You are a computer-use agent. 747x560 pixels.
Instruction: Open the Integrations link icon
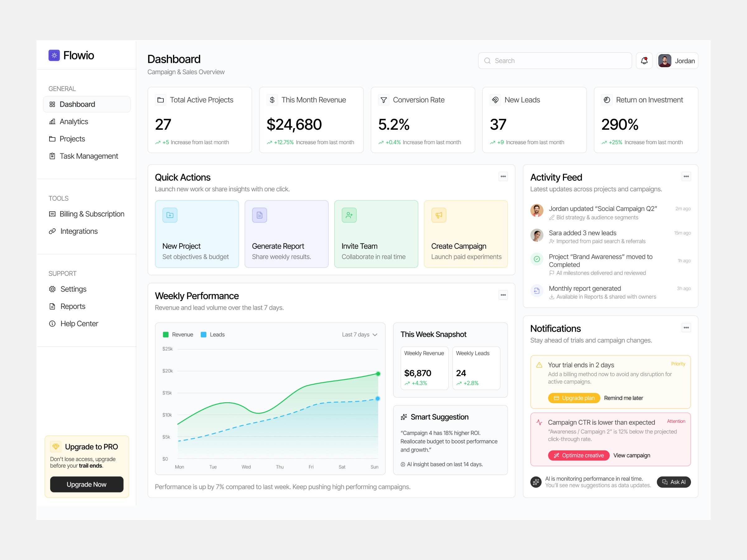click(52, 231)
